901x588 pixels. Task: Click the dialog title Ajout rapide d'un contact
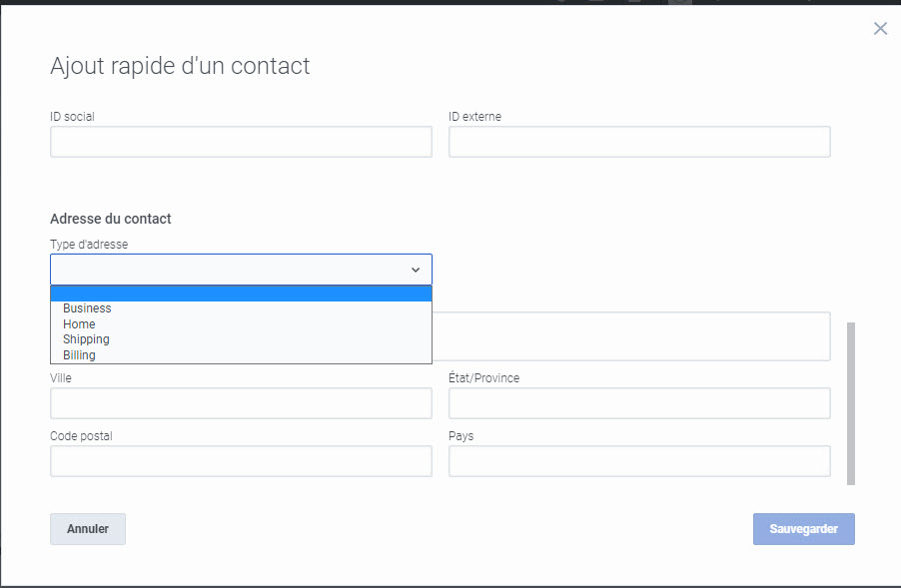click(180, 66)
